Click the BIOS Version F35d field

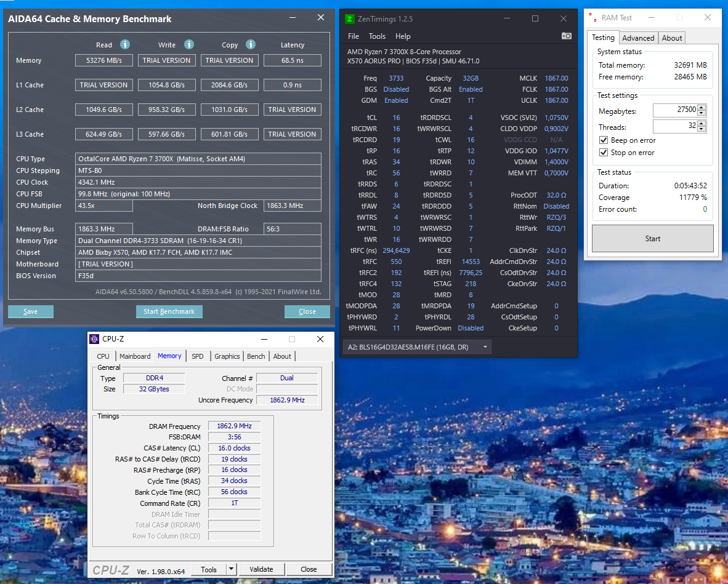pyautogui.click(x=198, y=276)
